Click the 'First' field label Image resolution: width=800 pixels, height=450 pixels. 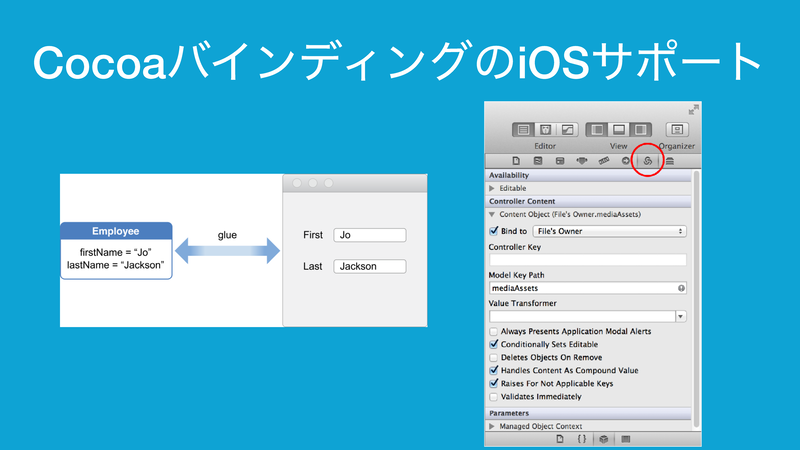(313, 235)
